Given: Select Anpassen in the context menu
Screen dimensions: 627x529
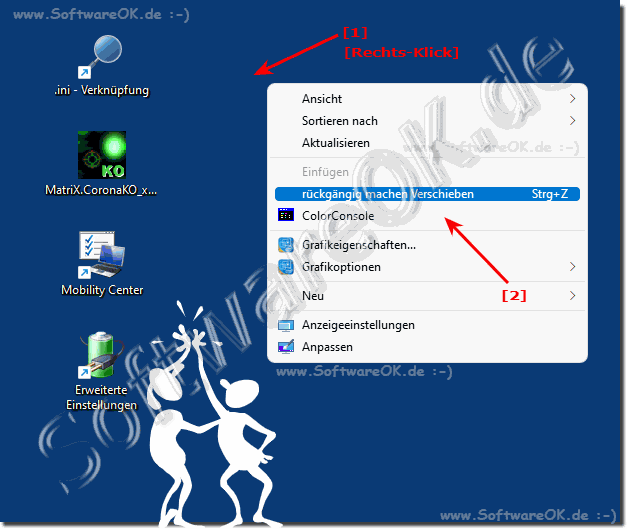Looking at the screenshot, I should tap(427, 347).
